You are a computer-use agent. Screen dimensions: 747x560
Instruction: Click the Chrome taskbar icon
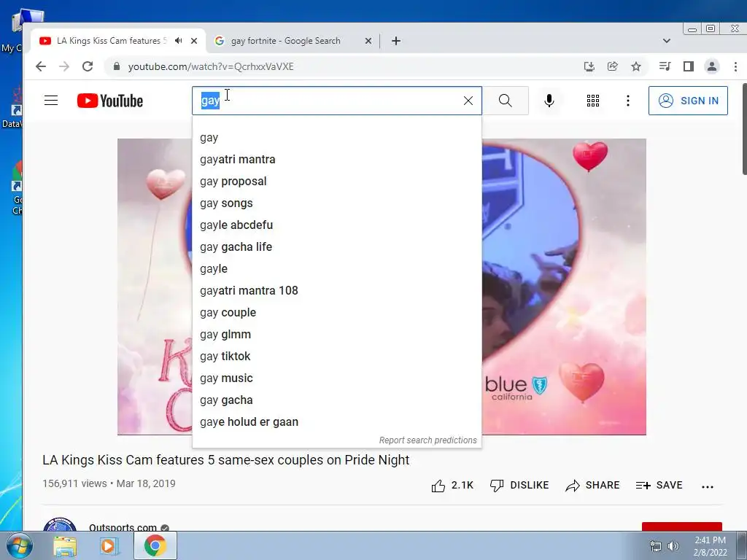tap(155, 545)
